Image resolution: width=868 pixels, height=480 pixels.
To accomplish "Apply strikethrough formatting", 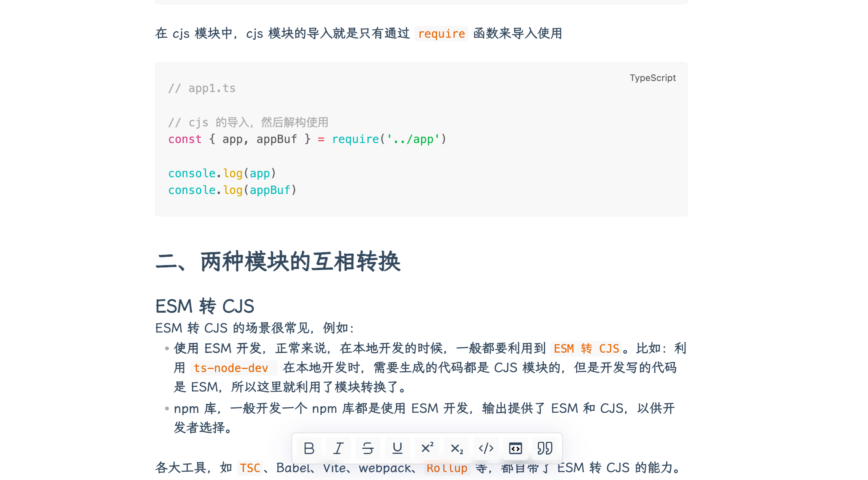I will coord(368,448).
